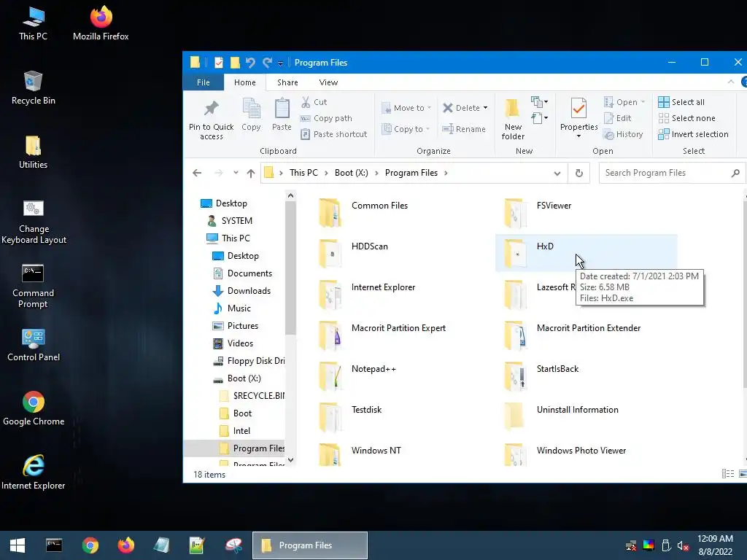
Task: Open Recent locations dropdown arrow
Action: click(x=236, y=173)
